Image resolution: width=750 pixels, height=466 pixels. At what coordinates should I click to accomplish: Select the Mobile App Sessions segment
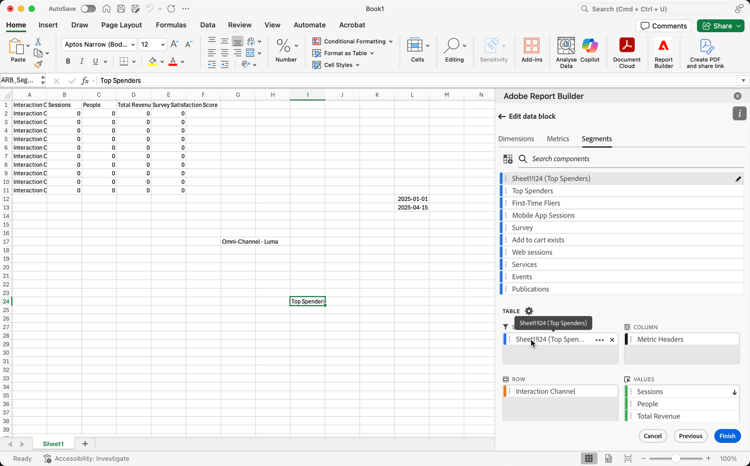click(622, 215)
